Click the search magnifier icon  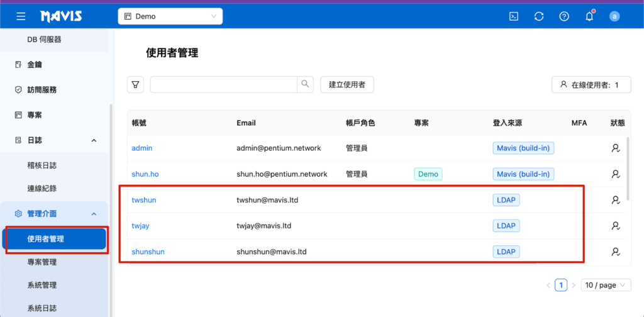pyautogui.click(x=305, y=84)
